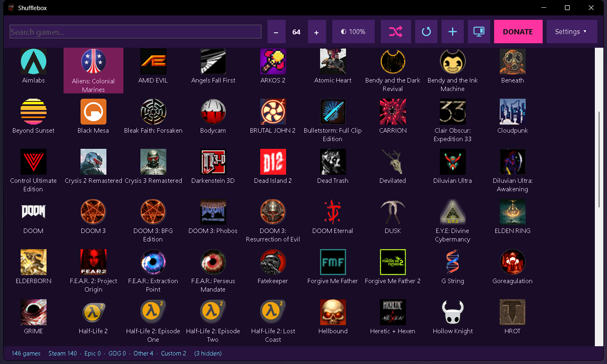Click the plus add game icon
The height and width of the screenshot is (364, 607).
point(452,32)
